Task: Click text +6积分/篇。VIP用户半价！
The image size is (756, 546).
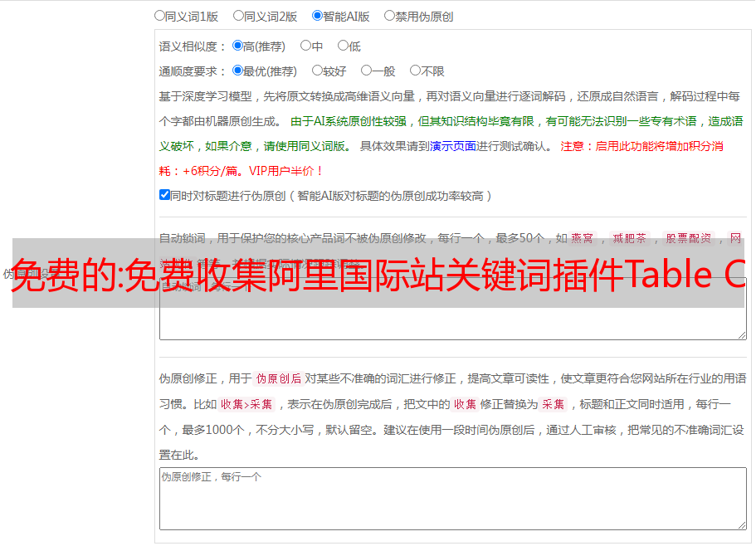Action: click(252, 171)
